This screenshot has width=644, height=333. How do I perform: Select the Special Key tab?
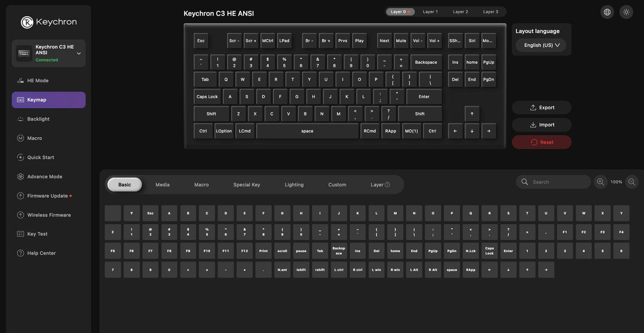click(x=246, y=184)
